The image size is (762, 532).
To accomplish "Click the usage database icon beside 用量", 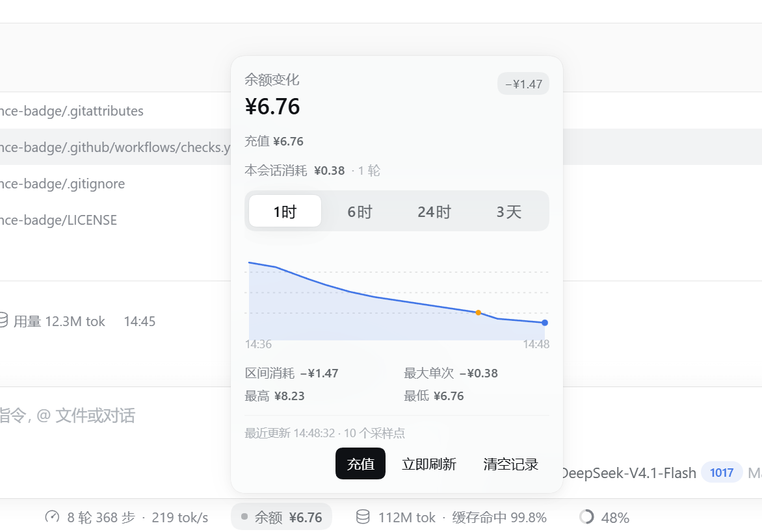I will 3,320.
